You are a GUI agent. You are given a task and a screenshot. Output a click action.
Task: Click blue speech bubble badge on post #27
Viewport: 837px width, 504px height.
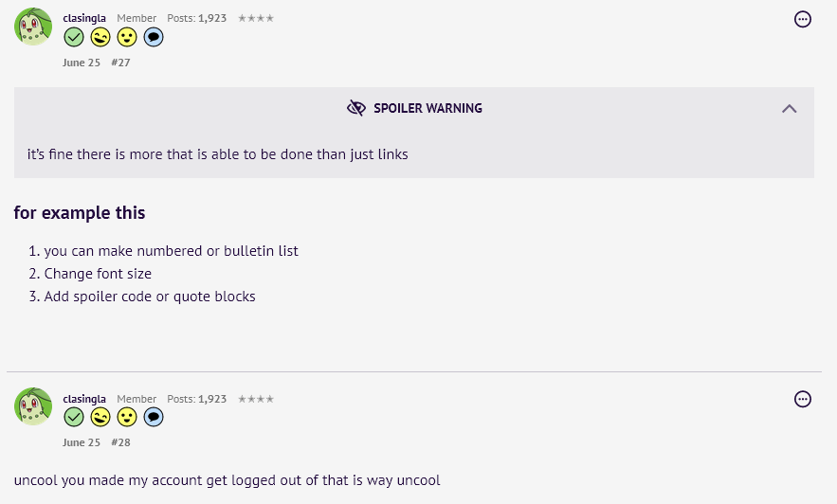[154, 37]
